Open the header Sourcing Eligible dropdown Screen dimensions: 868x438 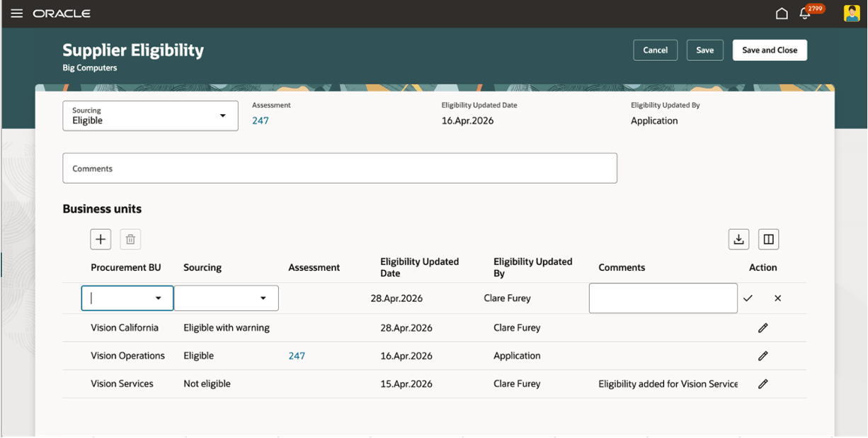[150, 116]
